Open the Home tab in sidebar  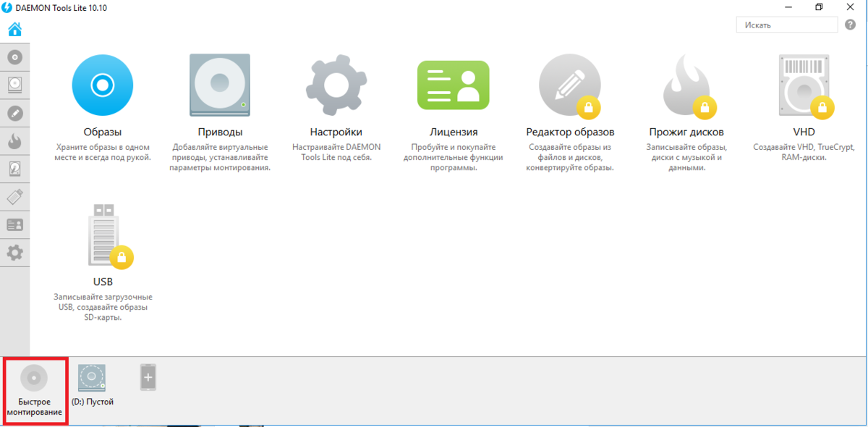pyautogui.click(x=14, y=30)
